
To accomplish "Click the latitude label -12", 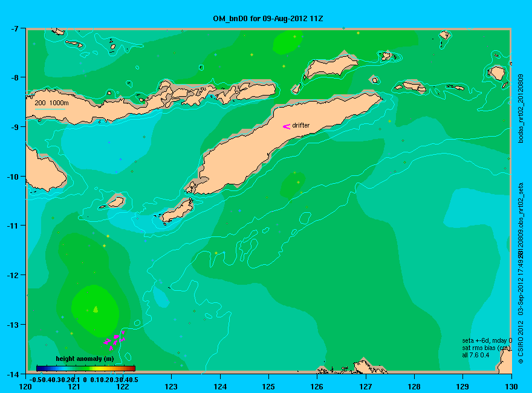I will [x=13, y=275].
